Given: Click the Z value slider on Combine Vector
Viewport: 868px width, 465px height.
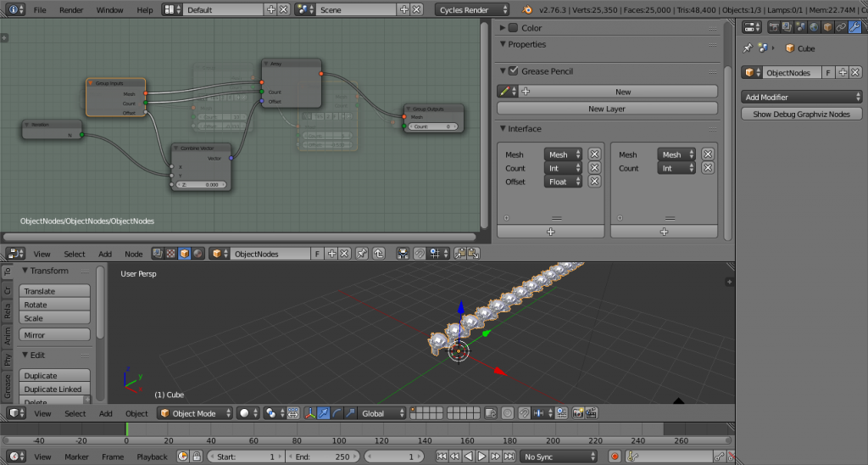Looking at the screenshot, I should coord(201,185).
